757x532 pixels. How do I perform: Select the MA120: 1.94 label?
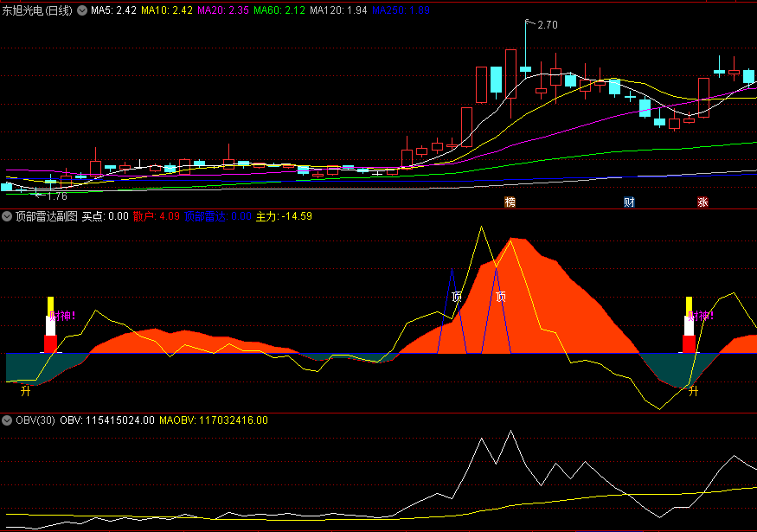[x=338, y=10]
